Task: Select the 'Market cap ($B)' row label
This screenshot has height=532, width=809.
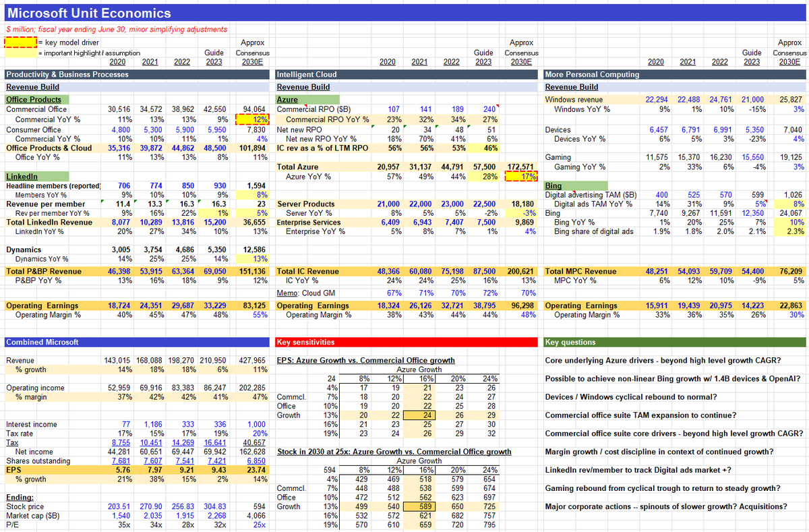Action: pos(34,516)
